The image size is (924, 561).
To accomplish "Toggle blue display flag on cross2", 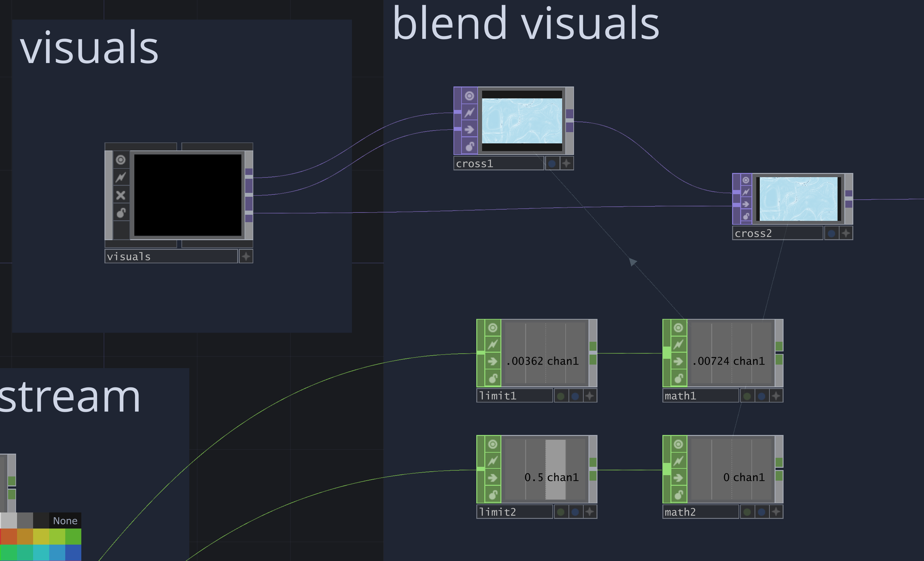I will point(831,233).
